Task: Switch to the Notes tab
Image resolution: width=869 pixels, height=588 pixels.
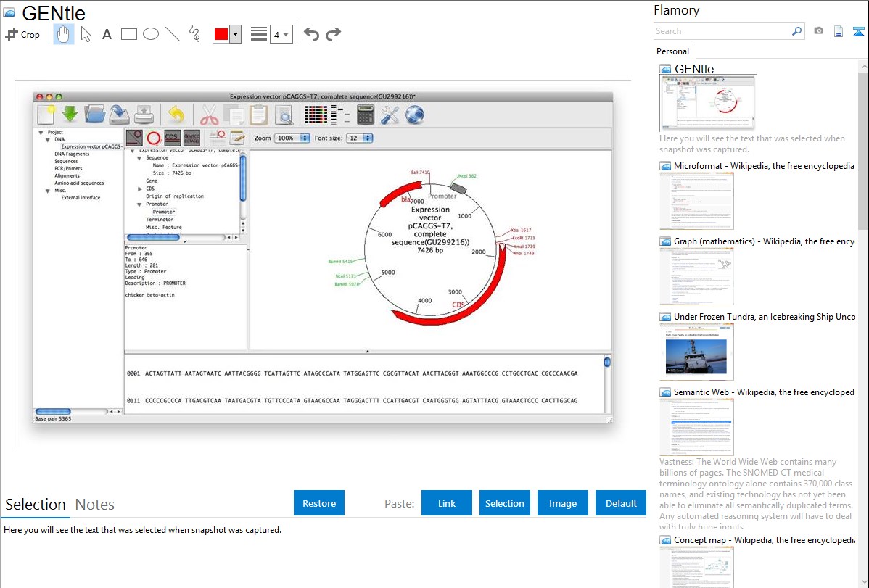Action: tap(95, 505)
